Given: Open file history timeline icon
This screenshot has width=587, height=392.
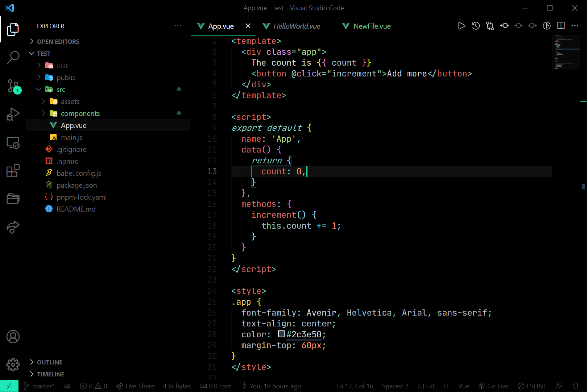Looking at the screenshot, I should click(x=476, y=26).
